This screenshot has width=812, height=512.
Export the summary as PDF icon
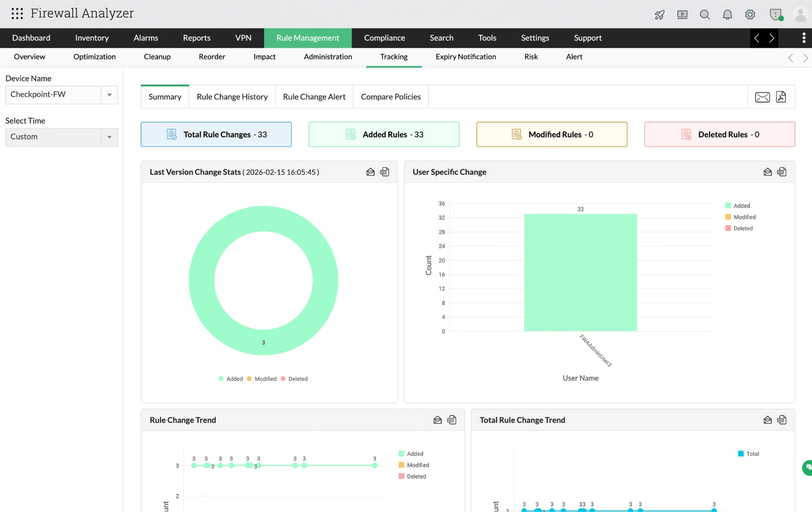781,97
